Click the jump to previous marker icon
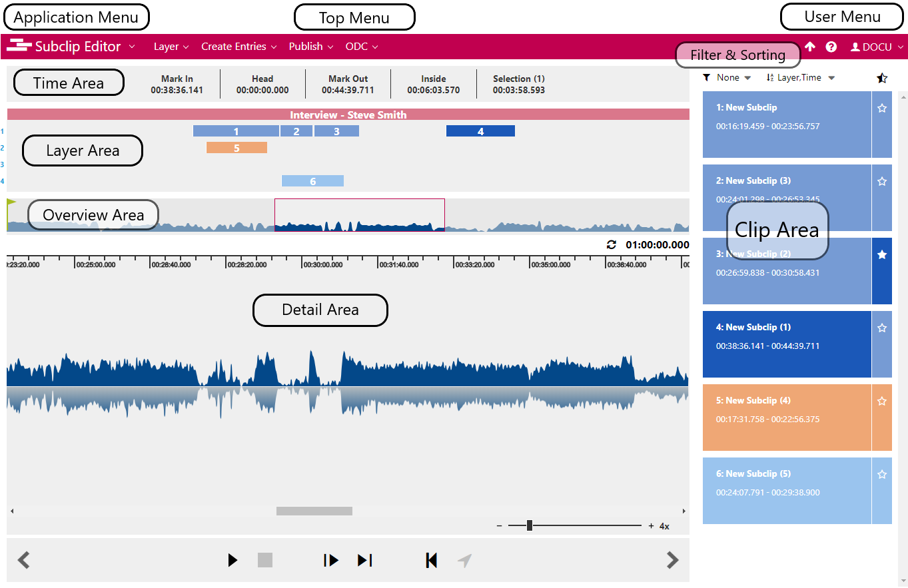 click(431, 560)
